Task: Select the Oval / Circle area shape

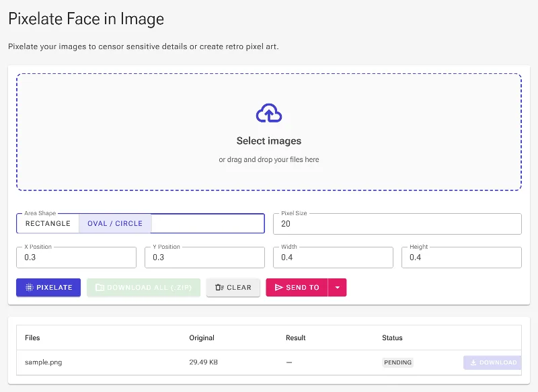Action: (115, 224)
